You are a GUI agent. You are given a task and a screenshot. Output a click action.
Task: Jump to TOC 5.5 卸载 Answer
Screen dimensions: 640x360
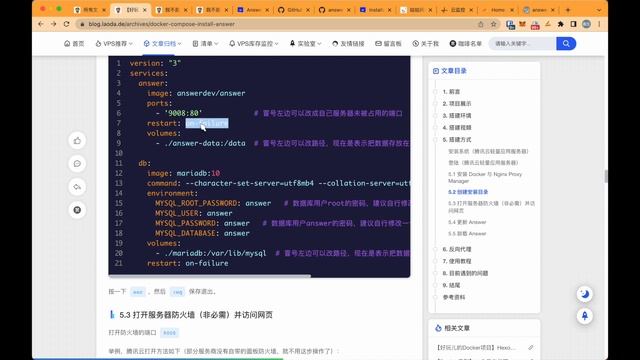[x=467, y=233]
